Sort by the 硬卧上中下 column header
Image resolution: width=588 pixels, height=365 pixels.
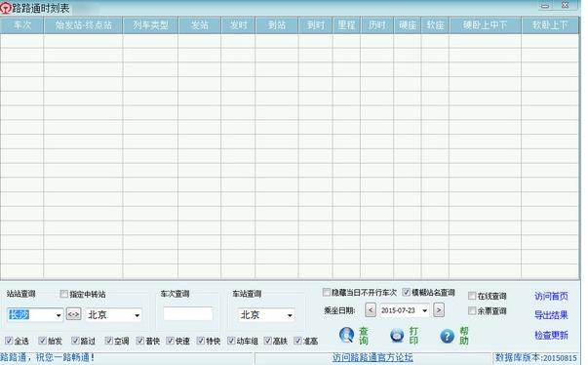pyautogui.click(x=485, y=25)
